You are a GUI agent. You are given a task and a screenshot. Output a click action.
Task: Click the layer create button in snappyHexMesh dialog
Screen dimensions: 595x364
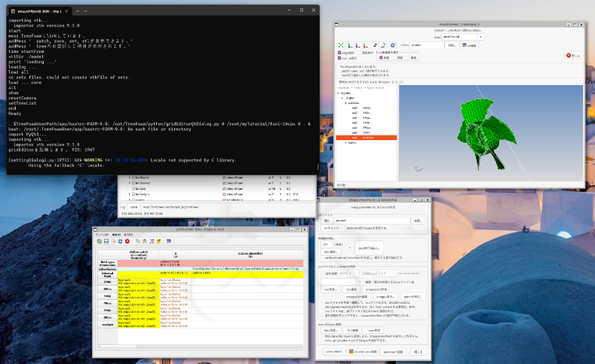[373, 330]
